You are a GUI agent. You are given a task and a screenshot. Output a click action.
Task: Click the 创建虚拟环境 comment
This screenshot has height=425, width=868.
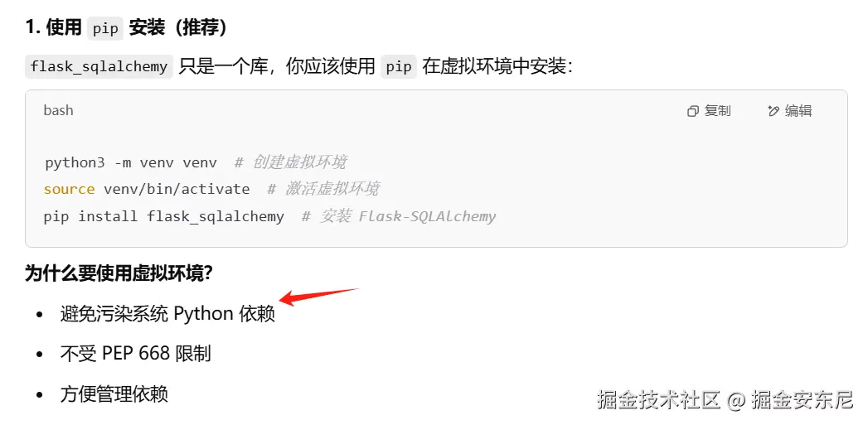coord(291,162)
